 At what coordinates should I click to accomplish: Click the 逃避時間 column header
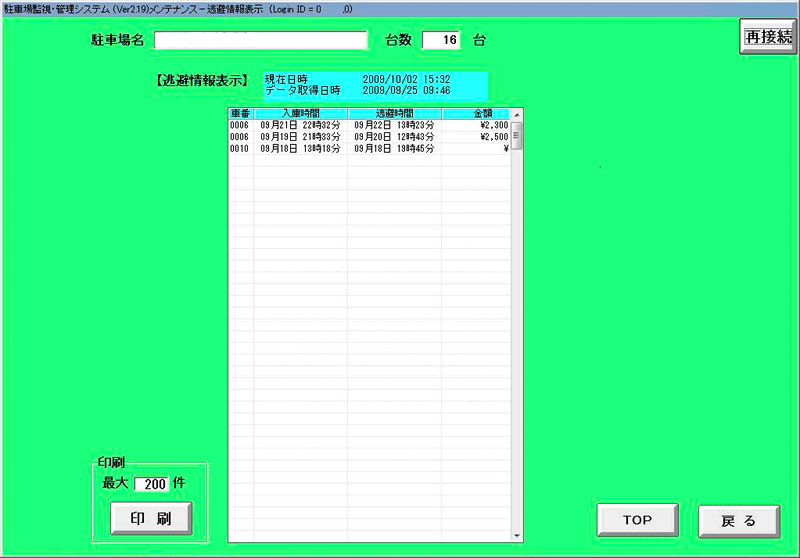(394, 114)
